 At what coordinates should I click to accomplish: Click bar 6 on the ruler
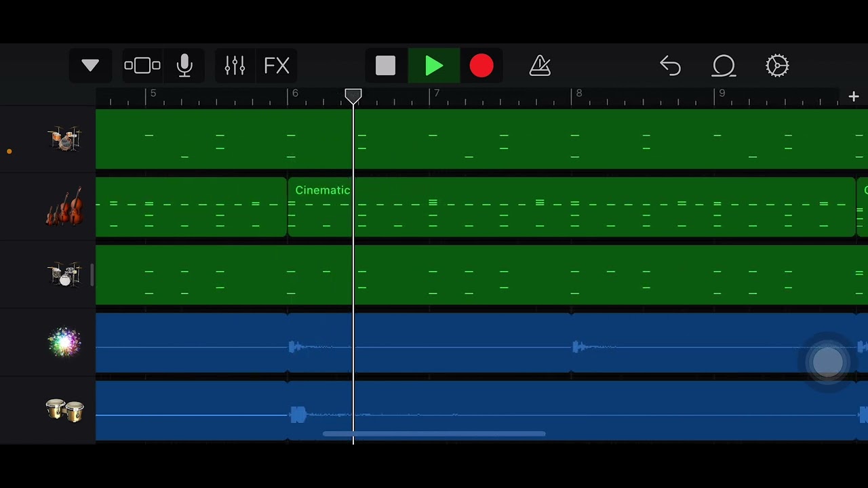[x=294, y=94]
